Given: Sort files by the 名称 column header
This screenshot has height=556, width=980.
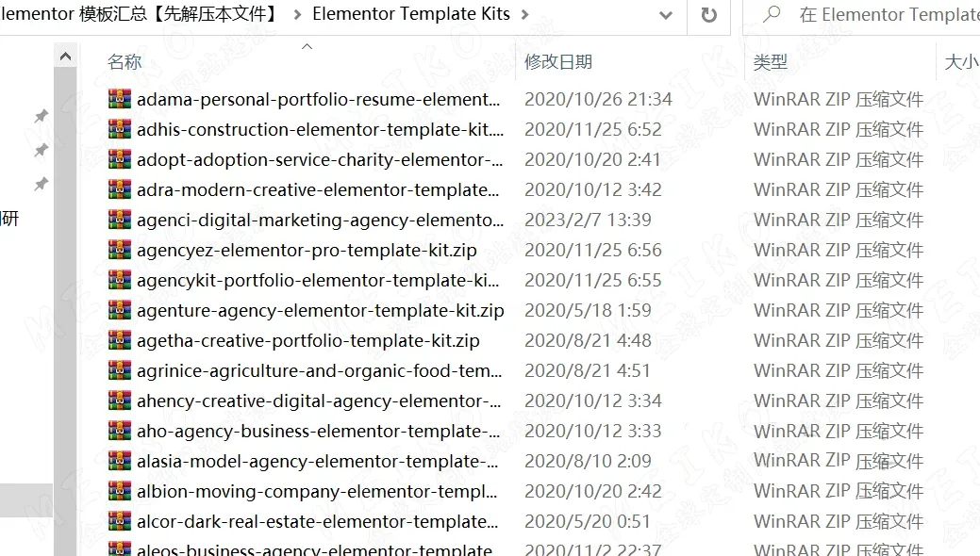Looking at the screenshot, I should pyautogui.click(x=125, y=62).
